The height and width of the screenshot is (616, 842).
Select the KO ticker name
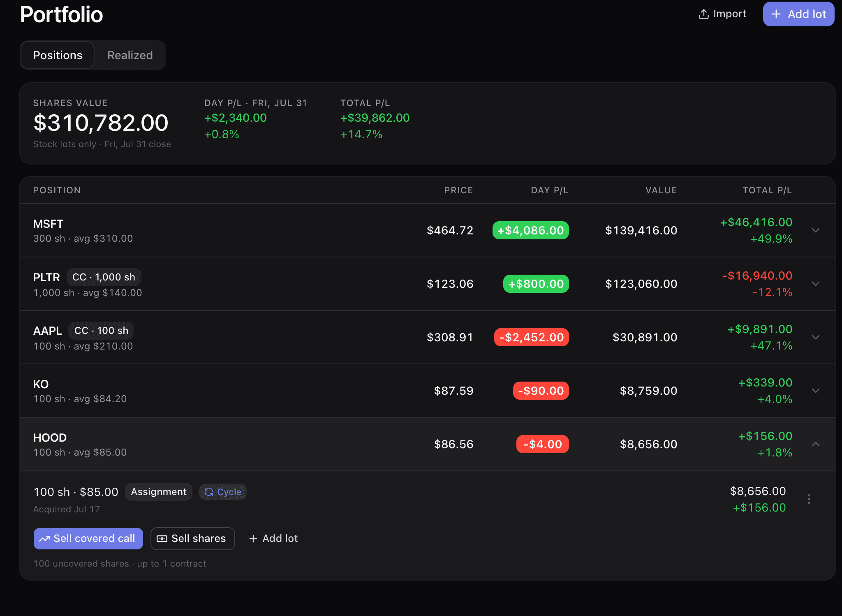click(x=41, y=384)
